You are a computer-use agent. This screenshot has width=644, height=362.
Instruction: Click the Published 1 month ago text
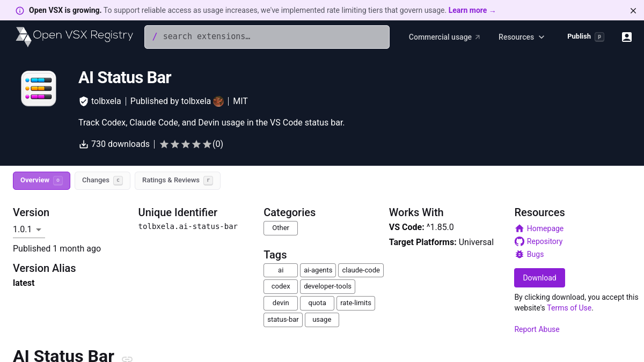57,248
